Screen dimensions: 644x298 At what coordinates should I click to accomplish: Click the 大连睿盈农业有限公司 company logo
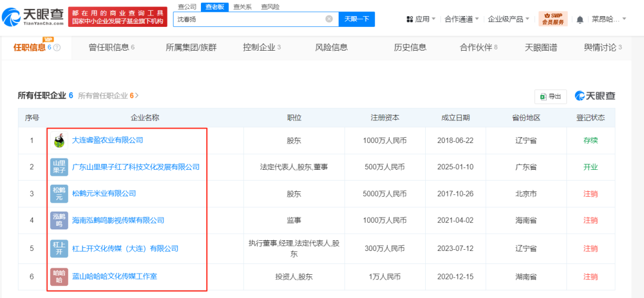click(x=59, y=141)
